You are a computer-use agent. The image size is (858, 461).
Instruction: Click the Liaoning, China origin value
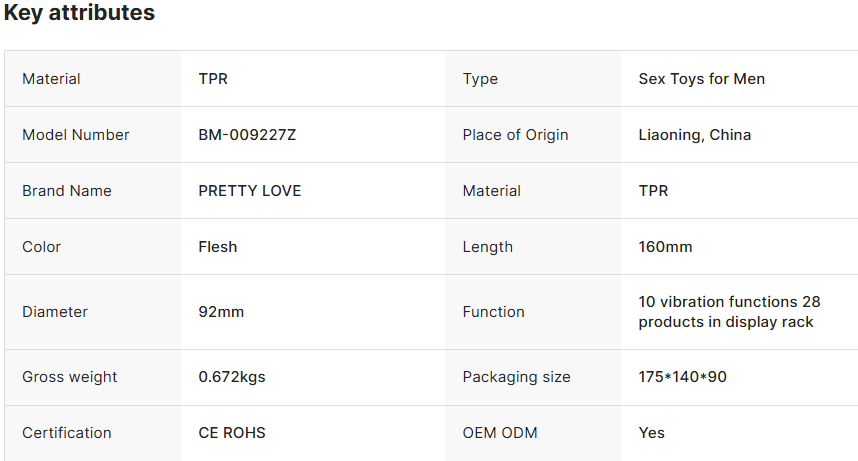pos(695,135)
